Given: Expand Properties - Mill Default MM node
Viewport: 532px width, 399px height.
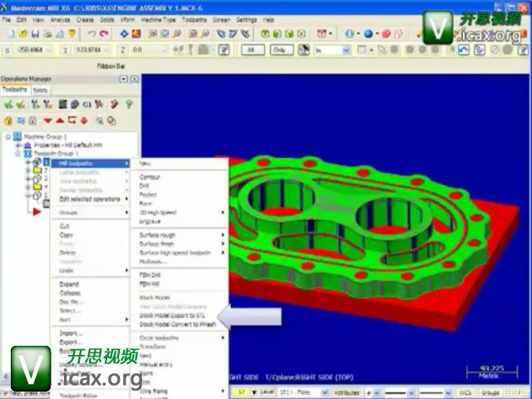Looking at the screenshot, I should point(18,145).
